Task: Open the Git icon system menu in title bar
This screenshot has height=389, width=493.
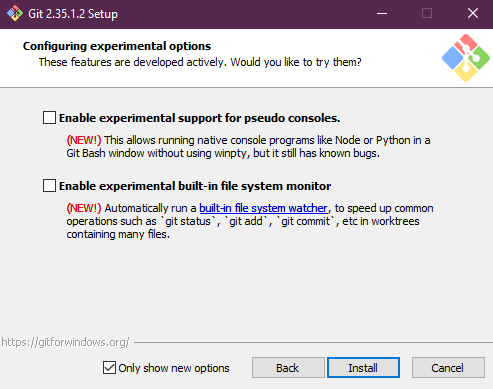Action: 15,14
